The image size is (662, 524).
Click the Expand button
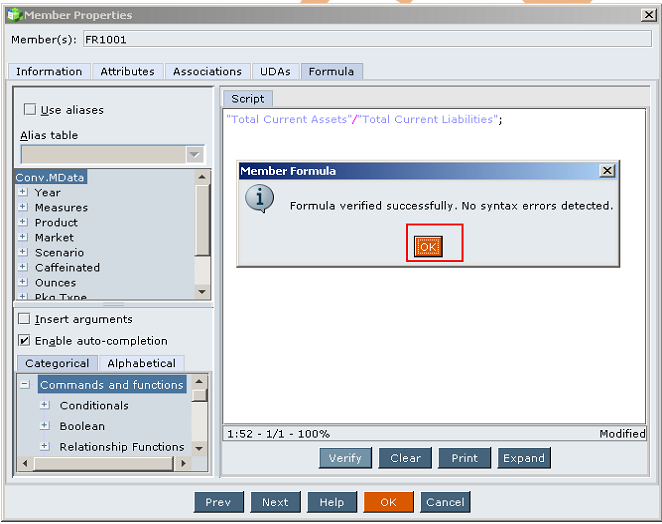(x=524, y=458)
